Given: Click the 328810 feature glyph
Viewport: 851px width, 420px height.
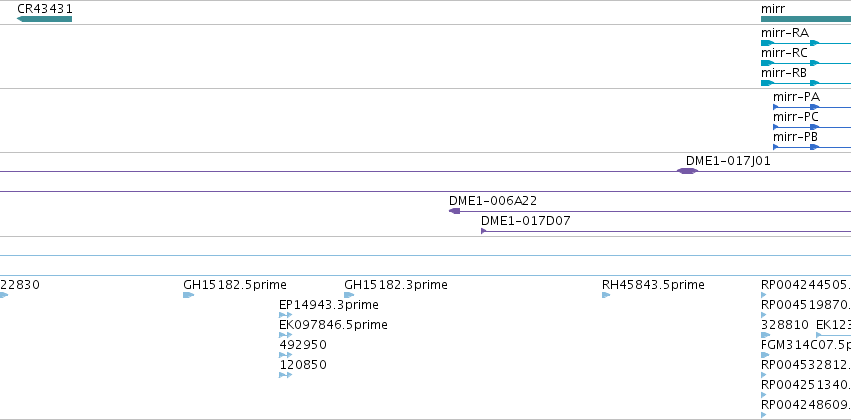Looking at the screenshot, I should tap(766, 335).
